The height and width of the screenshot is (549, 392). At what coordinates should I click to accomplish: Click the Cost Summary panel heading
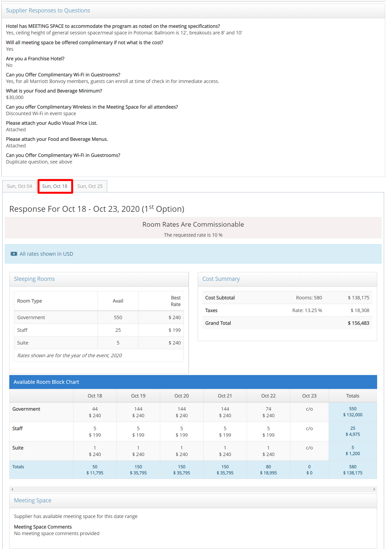221,279
